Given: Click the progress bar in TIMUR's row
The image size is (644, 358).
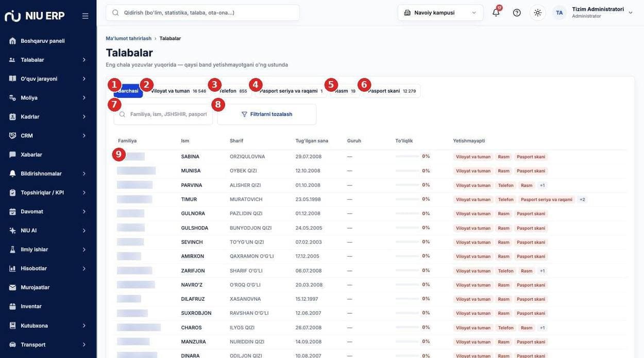Looking at the screenshot, I should 407,199.
